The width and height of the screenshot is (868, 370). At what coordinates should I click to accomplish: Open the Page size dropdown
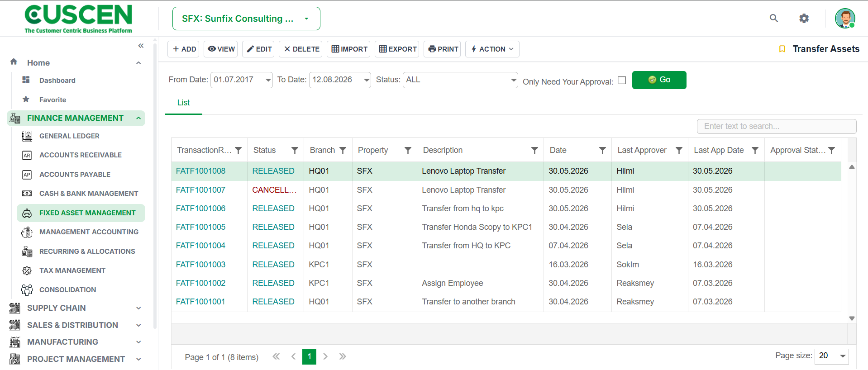832,356
